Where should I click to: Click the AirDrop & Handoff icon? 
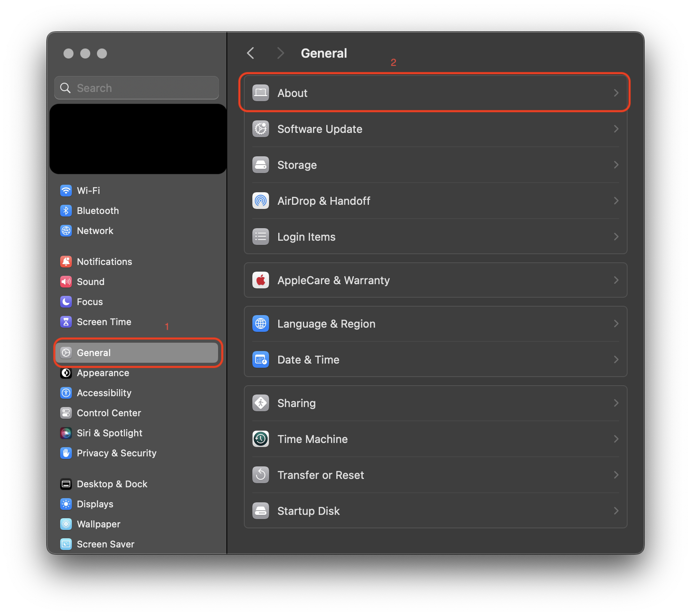[261, 201]
